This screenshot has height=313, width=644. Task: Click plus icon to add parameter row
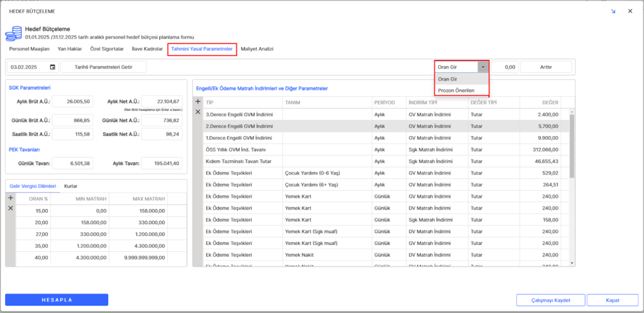[198, 101]
